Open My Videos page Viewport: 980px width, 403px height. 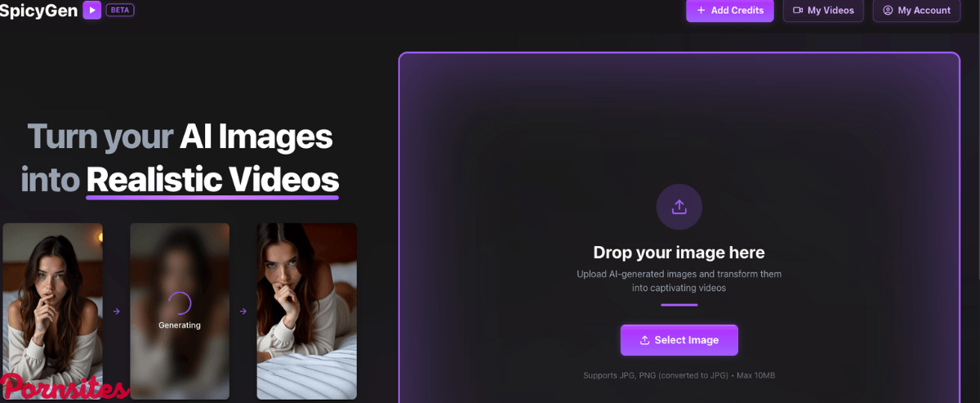pos(823,11)
